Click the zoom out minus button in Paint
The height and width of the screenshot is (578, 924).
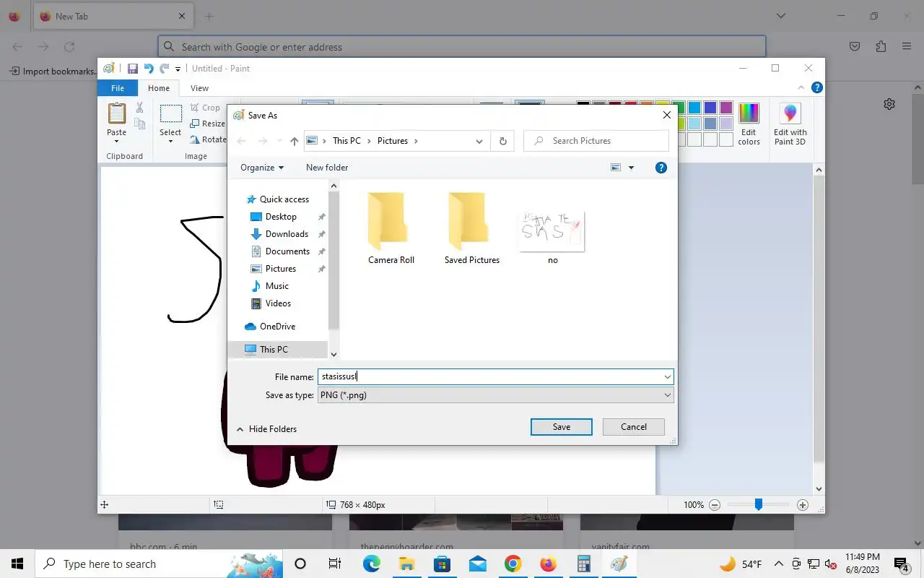pos(714,505)
